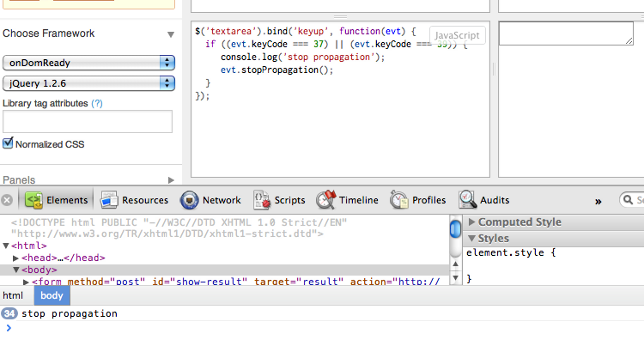Close the developer tools panel
The image size is (644, 352).
point(7,200)
